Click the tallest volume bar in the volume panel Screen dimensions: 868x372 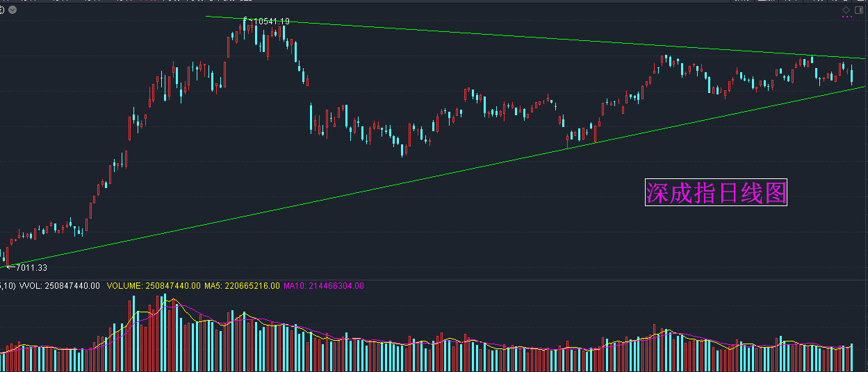(x=165, y=332)
